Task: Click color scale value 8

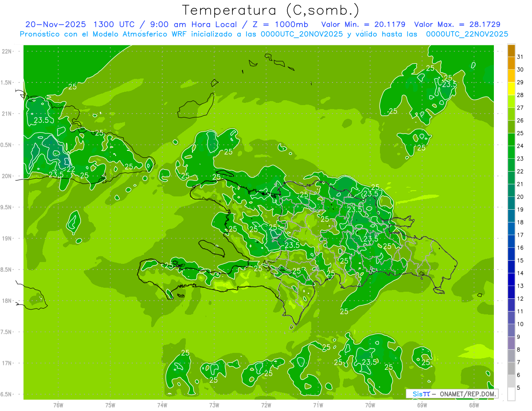Action: (x=518, y=350)
